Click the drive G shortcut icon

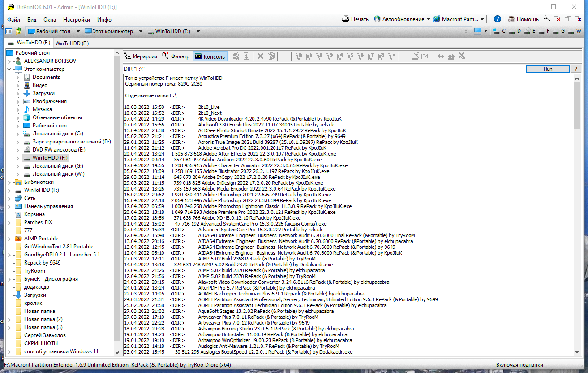(559, 31)
